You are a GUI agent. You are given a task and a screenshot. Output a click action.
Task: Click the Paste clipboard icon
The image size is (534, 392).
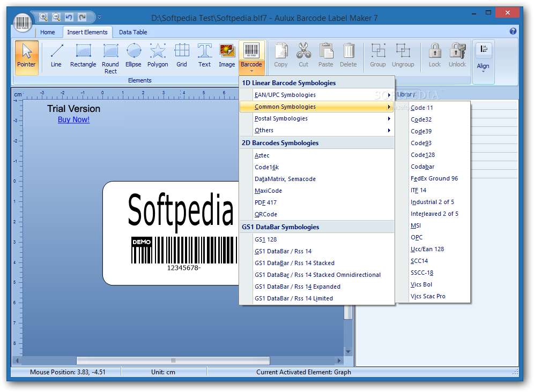pos(325,56)
